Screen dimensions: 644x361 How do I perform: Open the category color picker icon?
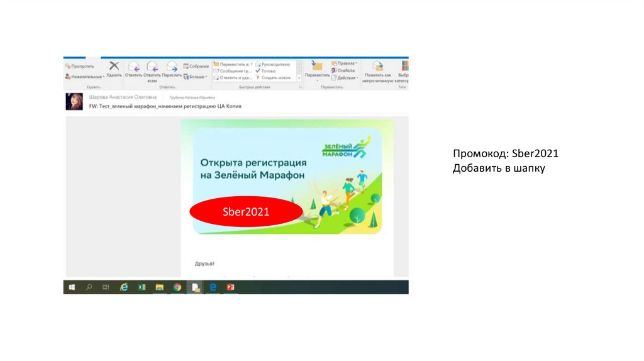click(404, 65)
